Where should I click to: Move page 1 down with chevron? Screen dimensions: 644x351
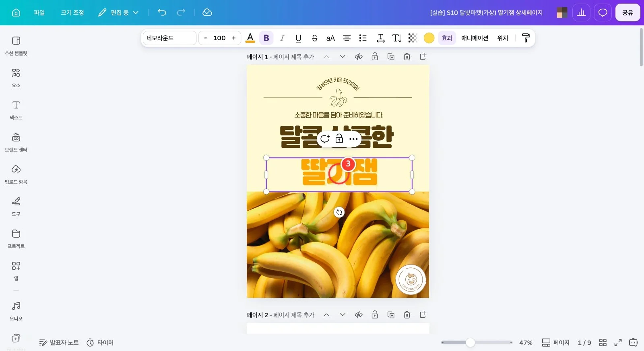point(343,57)
